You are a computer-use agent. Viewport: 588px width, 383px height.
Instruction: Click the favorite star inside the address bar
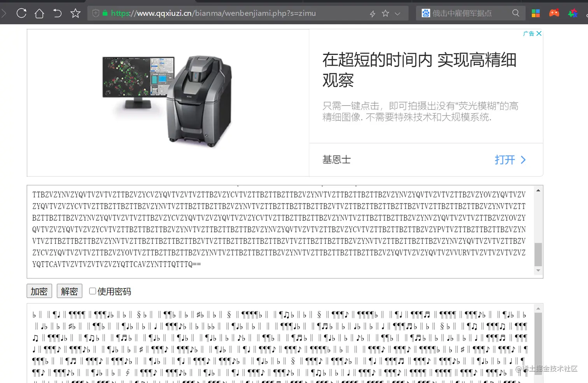385,14
